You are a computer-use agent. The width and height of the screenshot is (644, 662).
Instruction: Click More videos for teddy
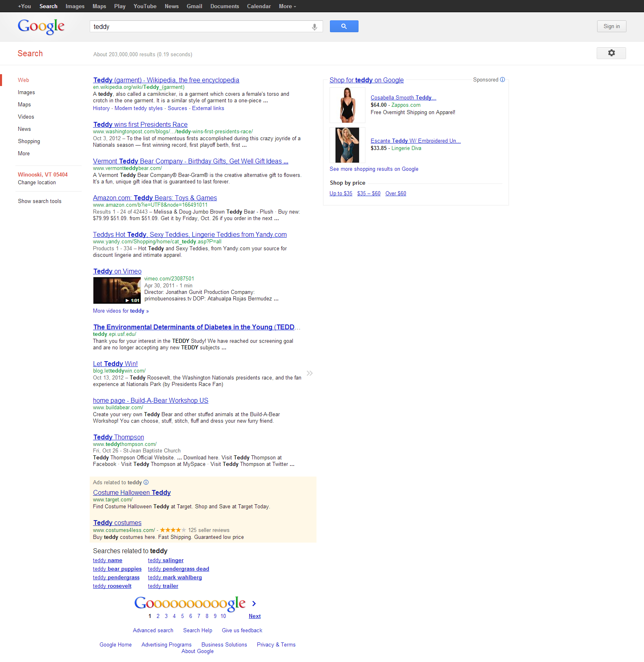pyautogui.click(x=121, y=311)
